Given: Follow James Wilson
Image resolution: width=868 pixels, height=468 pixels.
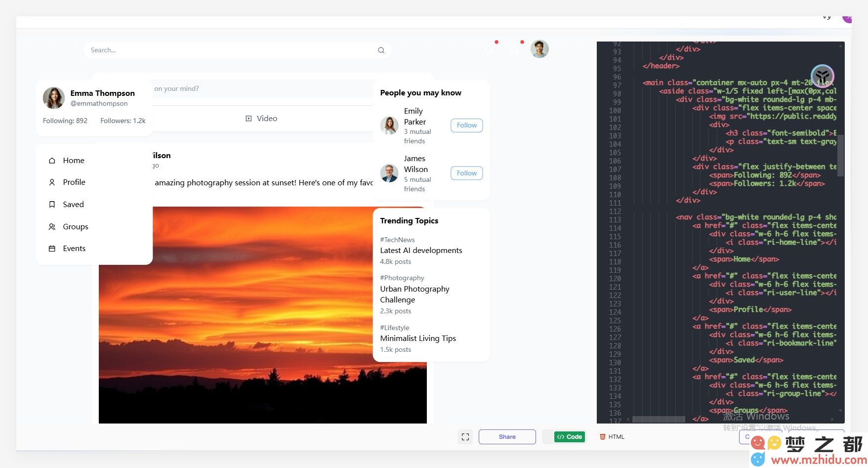Looking at the screenshot, I should 466,173.
